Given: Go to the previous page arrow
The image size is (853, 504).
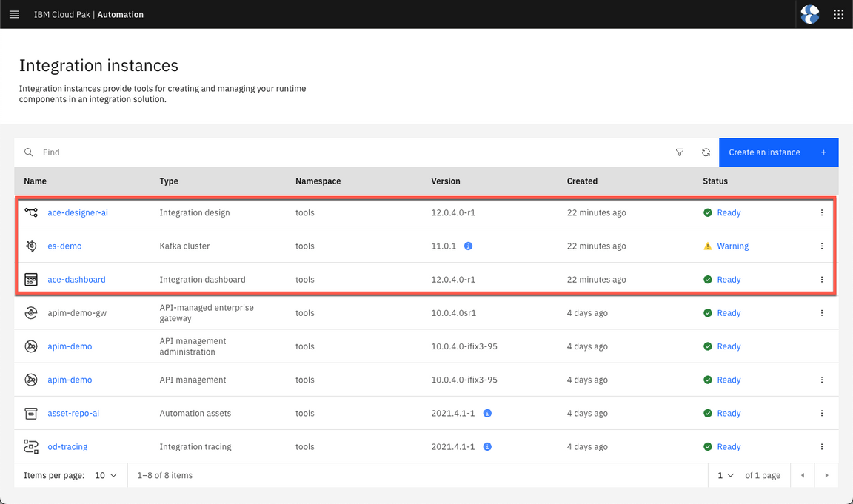Looking at the screenshot, I should click(803, 475).
